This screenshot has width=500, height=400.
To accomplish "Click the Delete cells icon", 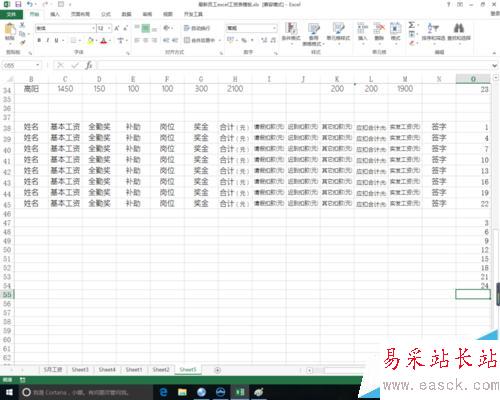I will 379,28.
